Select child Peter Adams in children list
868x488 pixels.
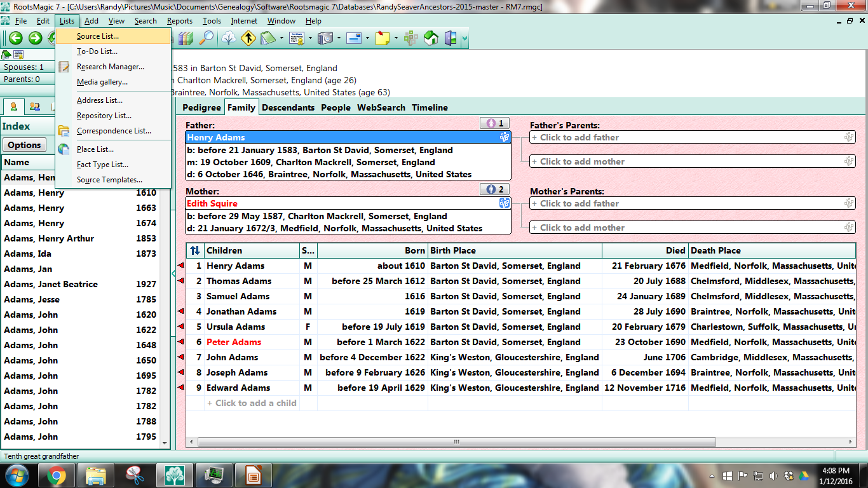[234, 342]
